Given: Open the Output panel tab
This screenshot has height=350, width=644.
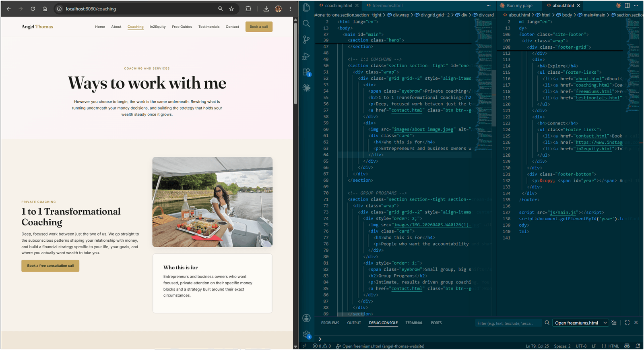Looking at the screenshot, I should click(354, 323).
